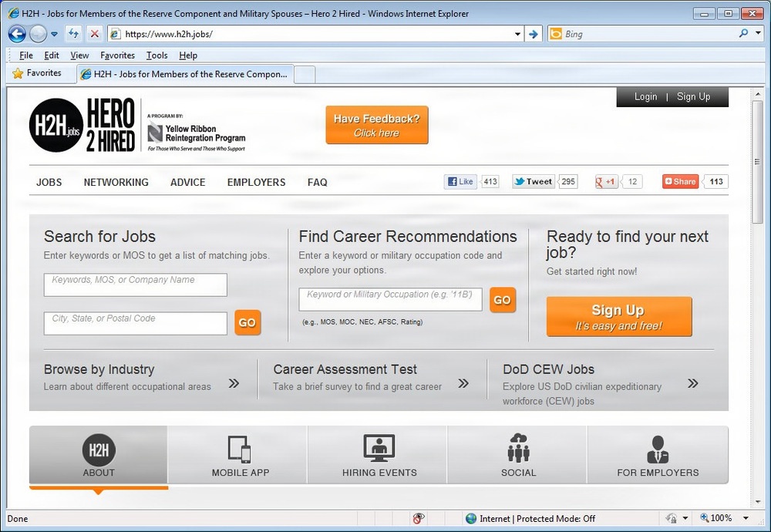Refresh the page with the refresh icon

click(x=74, y=34)
